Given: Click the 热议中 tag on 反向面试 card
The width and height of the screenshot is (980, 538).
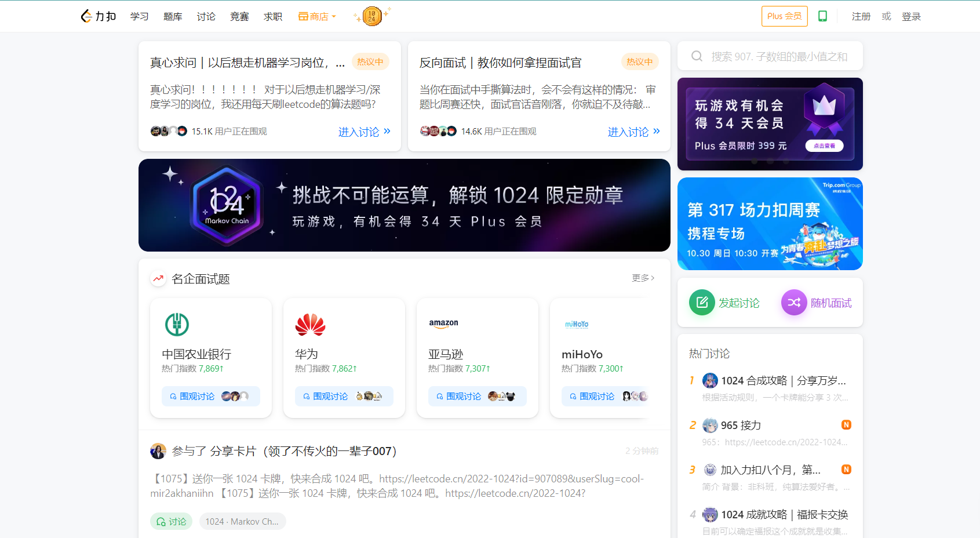Looking at the screenshot, I should tap(640, 61).
